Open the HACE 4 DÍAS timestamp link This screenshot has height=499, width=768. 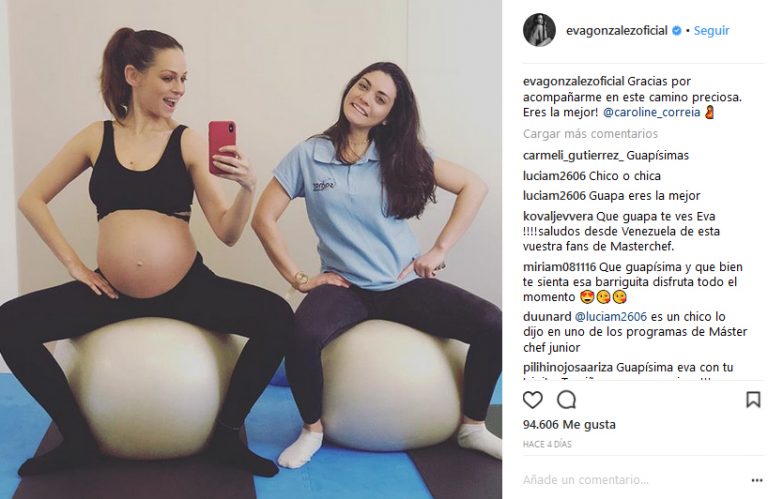[547, 444]
